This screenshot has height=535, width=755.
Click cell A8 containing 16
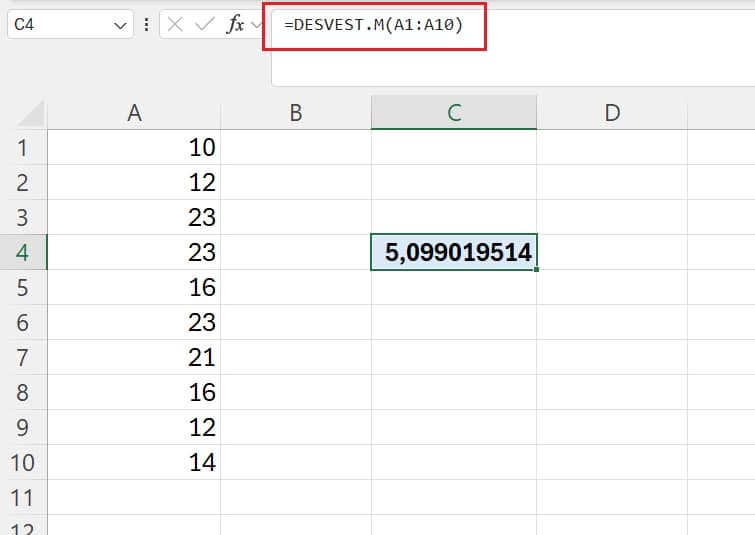[x=134, y=392]
